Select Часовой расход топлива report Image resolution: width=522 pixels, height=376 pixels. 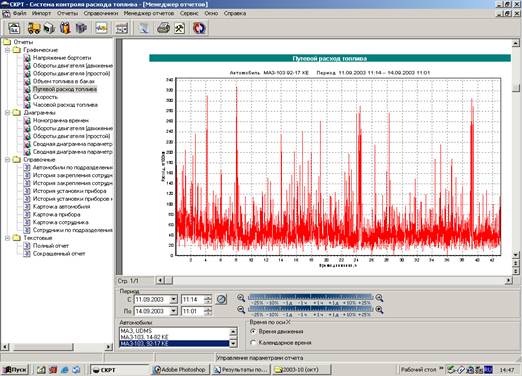(65, 105)
